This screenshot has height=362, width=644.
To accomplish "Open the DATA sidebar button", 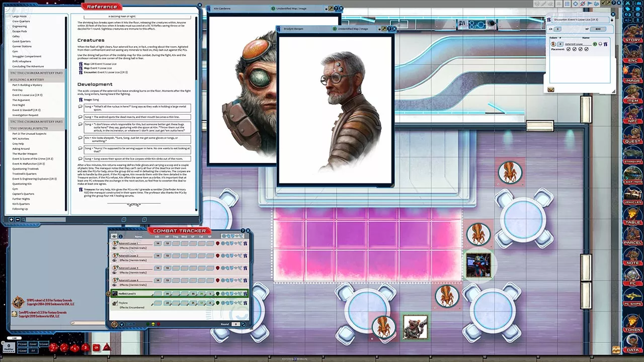I will click(632, 343).
